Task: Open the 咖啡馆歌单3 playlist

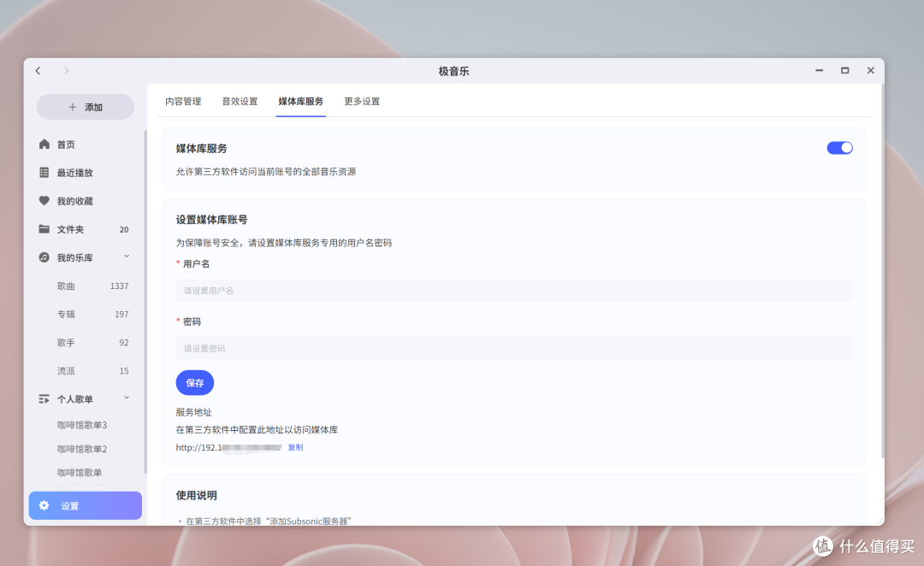Action: click(82, 425)
